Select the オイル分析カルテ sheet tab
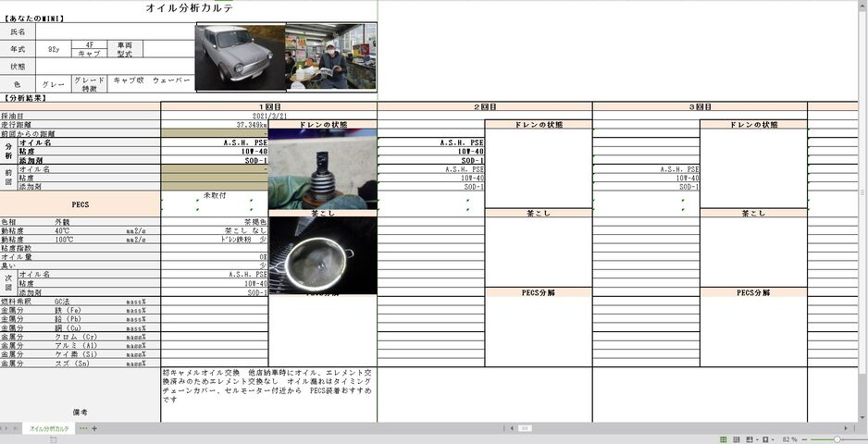This screenshot has height=444, width=868. 49,428
